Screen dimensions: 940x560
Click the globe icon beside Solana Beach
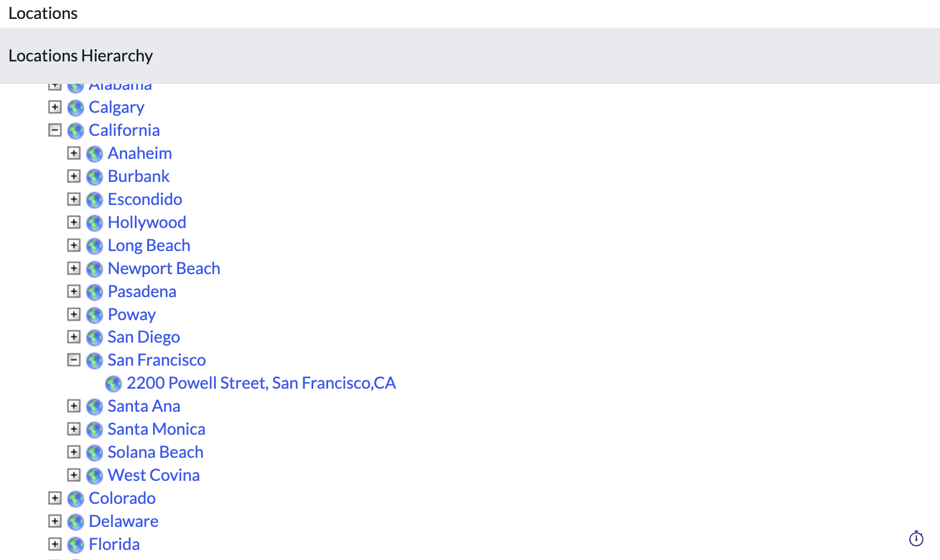coord(95,453)
